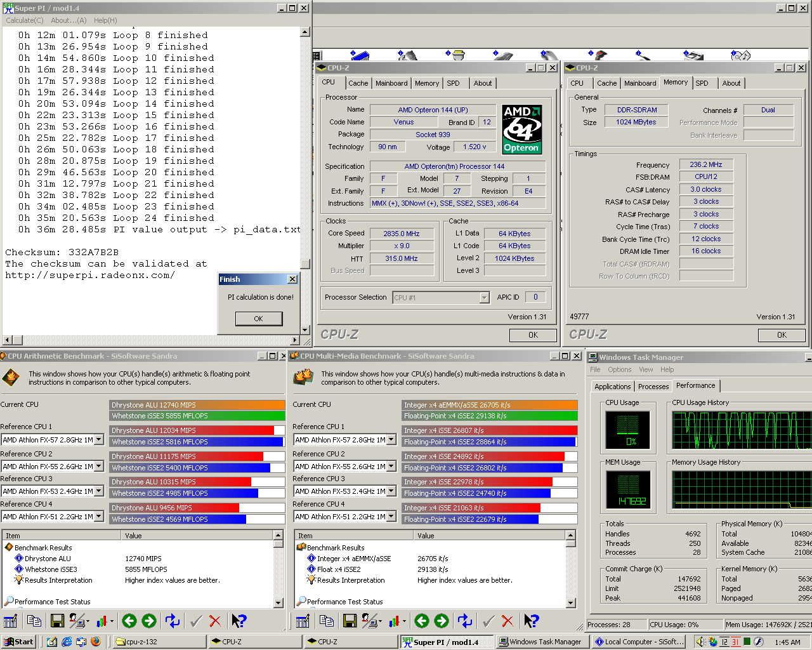Screen dimensions: 812x650
Task: Click the 1:45 AM system clock
Action: (787, 642)
